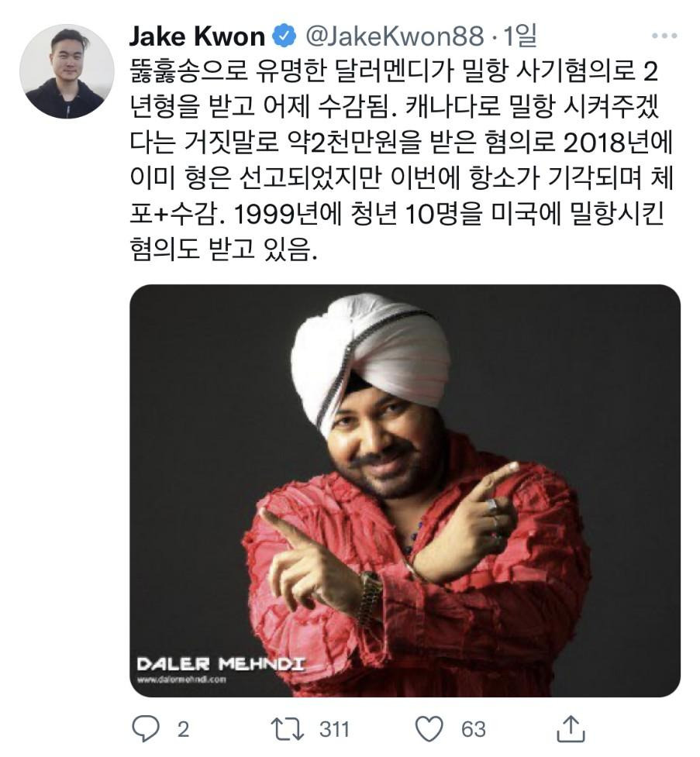Image resolution: width=700 pixels, height=757 pixels.
Task: Click the www.dalermehndi.com text in photo
Action: click(181, 680)
